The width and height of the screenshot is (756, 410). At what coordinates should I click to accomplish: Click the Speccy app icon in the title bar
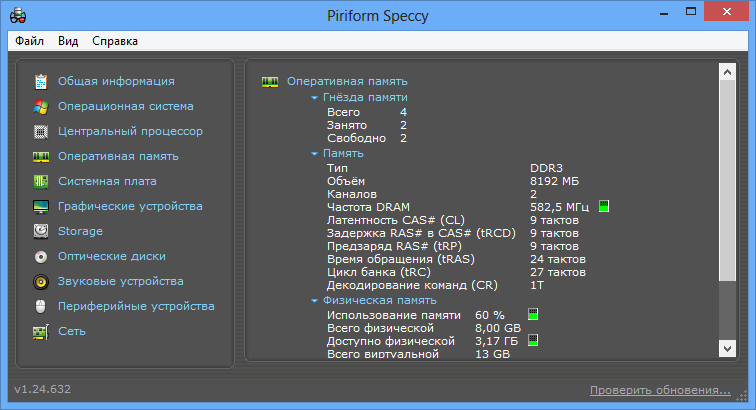18,15
